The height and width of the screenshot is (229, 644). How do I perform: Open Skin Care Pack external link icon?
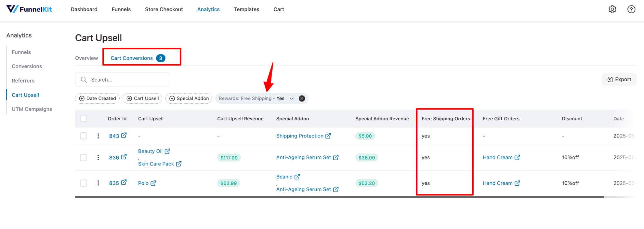pos(178,164)
